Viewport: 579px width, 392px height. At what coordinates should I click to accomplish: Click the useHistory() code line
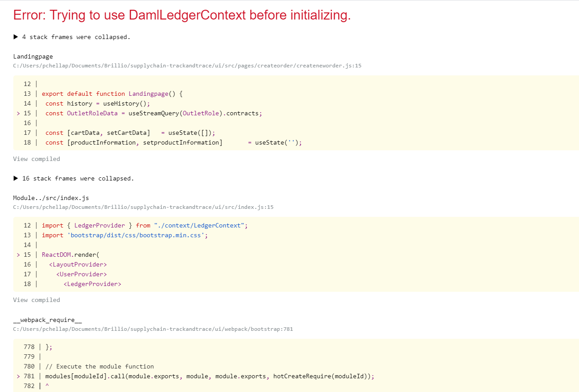(x=98, y=104)
